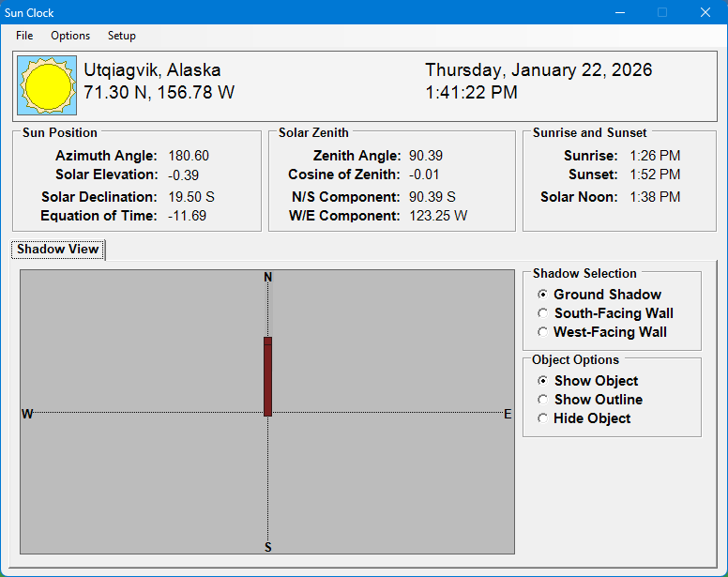This screenshot has height=577, width=728.
Task: Open the Options menu
Action: [x=70, y=36]
